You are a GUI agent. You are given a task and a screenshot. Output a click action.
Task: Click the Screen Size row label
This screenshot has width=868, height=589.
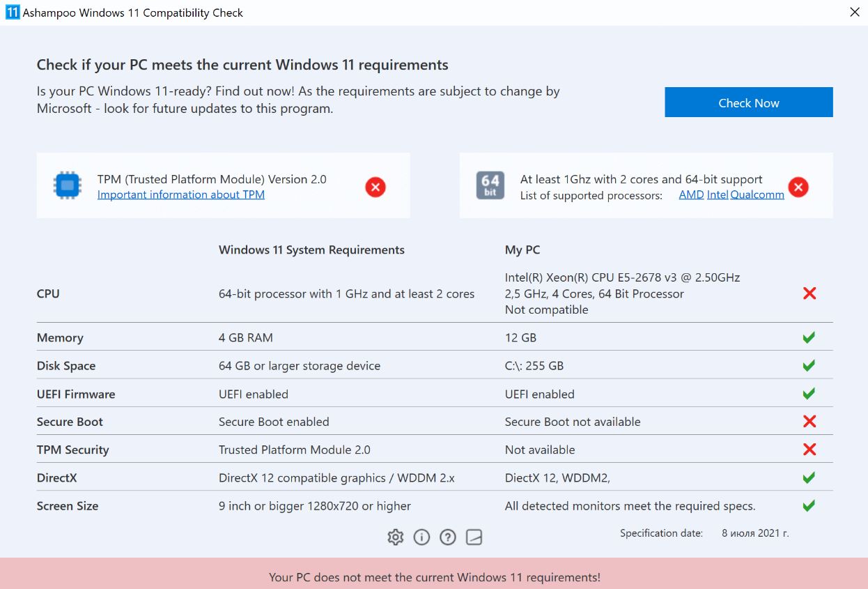pyautogui.click(x=68, y=506)
